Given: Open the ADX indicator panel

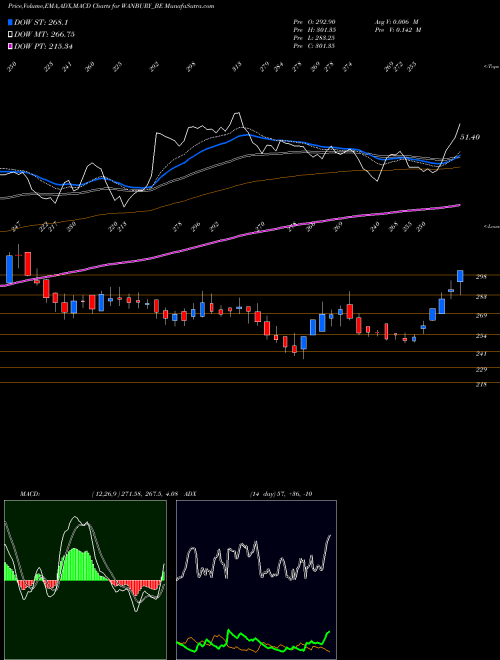Looking at the screenshot, I should (x=256, y=580).
